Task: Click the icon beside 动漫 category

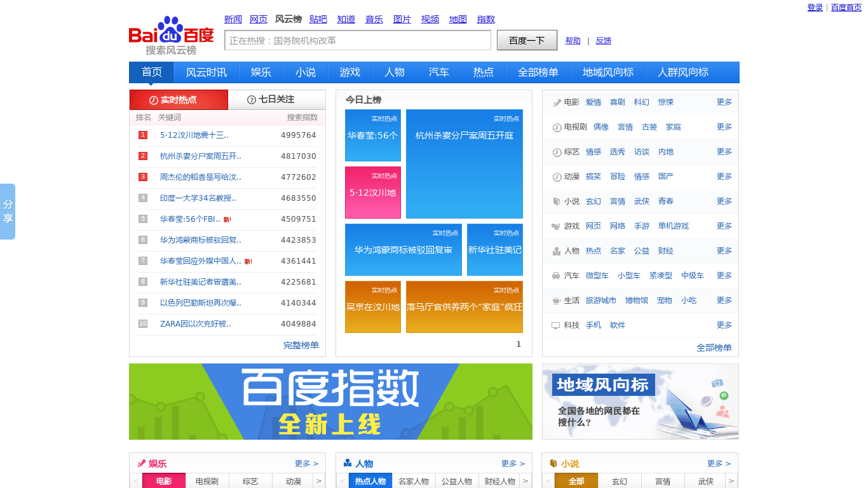Action: (557, 177)
